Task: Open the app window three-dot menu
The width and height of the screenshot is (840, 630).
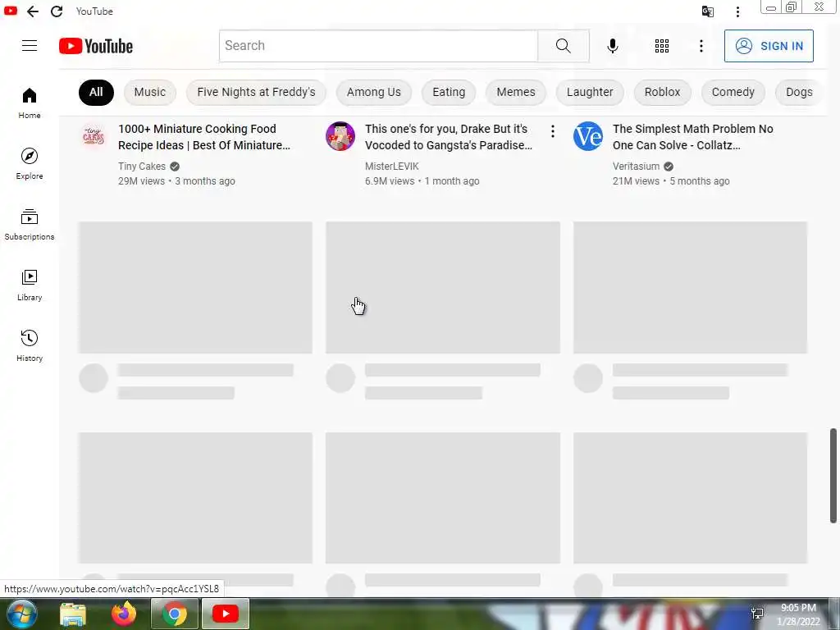Action: [x=737, y=11]
